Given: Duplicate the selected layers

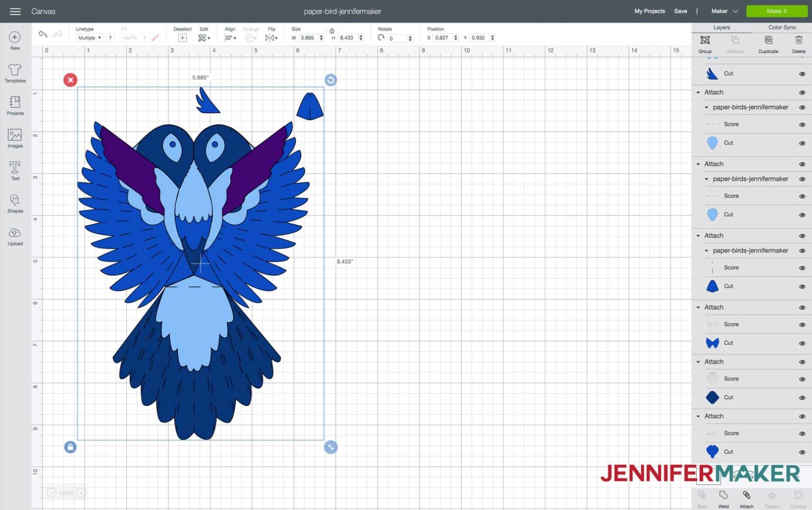Looking at the screenshot, I should (768, 44).
